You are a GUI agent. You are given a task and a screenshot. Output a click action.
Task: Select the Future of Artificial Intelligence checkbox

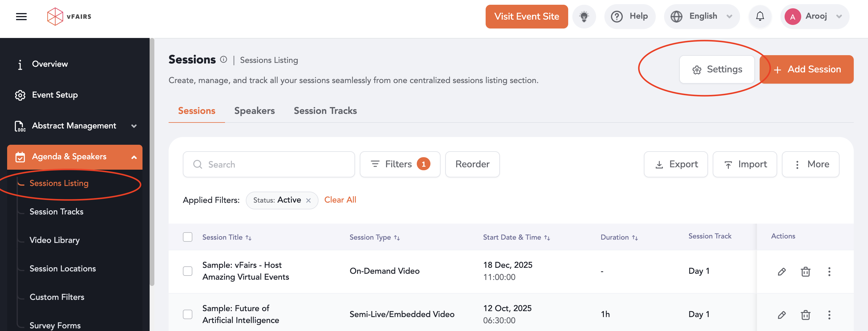point(187,314)
